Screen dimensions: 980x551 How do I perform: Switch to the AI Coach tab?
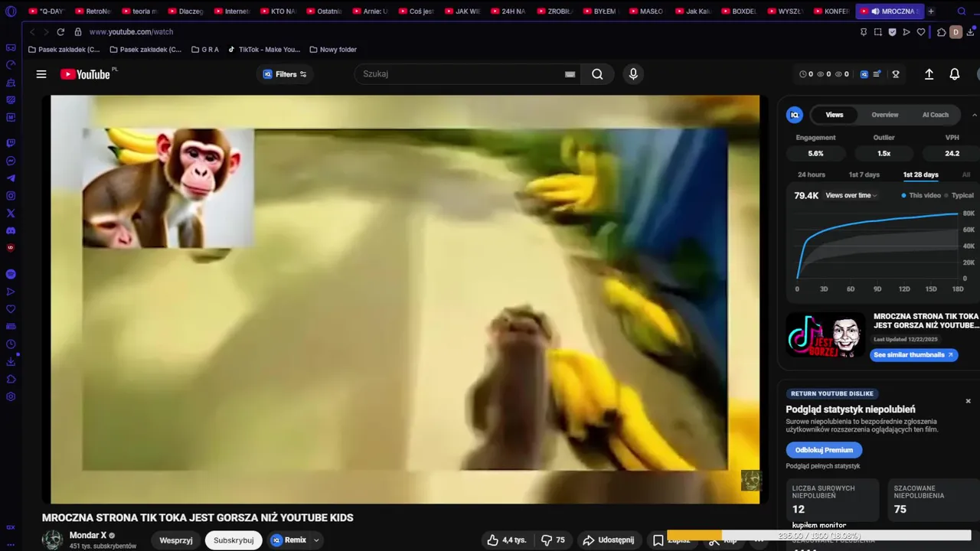click(x=935, y=115)
